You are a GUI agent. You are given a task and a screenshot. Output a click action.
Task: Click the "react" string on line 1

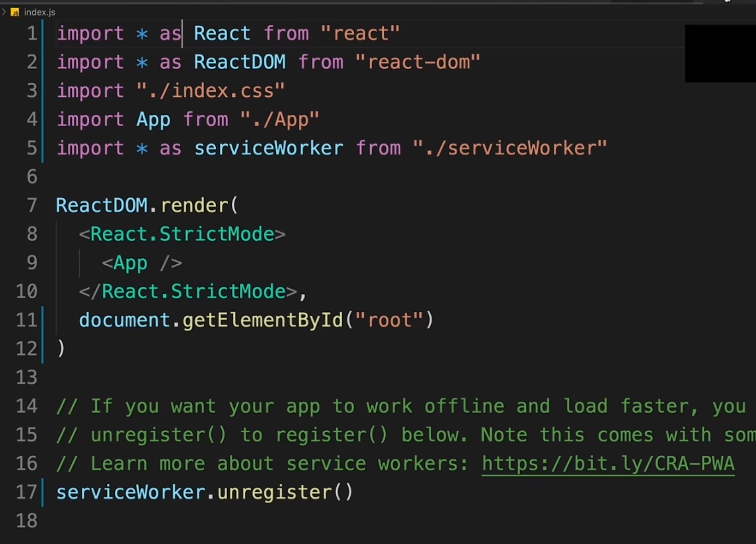pyautogui.click(x=360, y=34)
